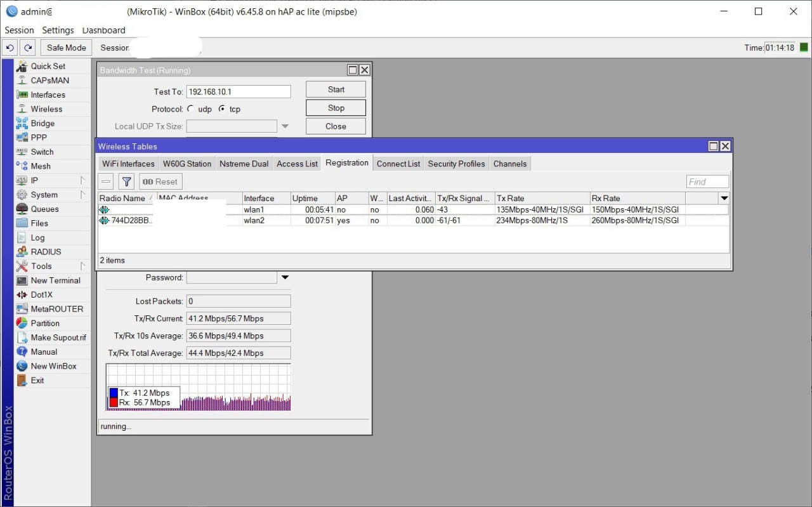
Task: Click the Find search box
Action: pyautogui.click(x=708, y=182)
